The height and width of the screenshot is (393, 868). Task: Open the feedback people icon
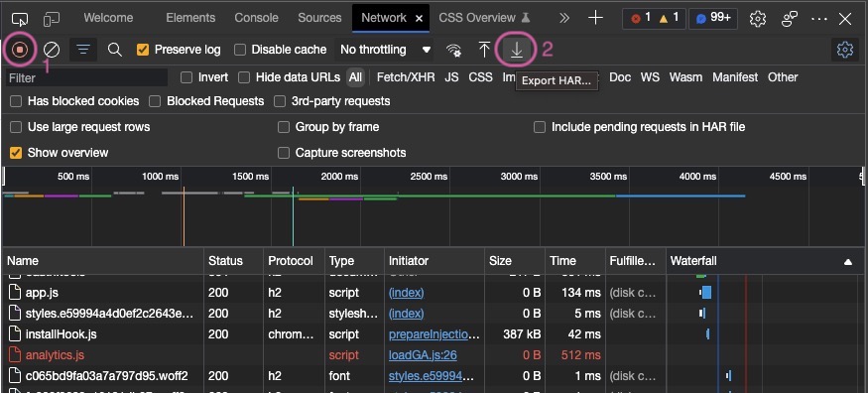coord(789,19)
